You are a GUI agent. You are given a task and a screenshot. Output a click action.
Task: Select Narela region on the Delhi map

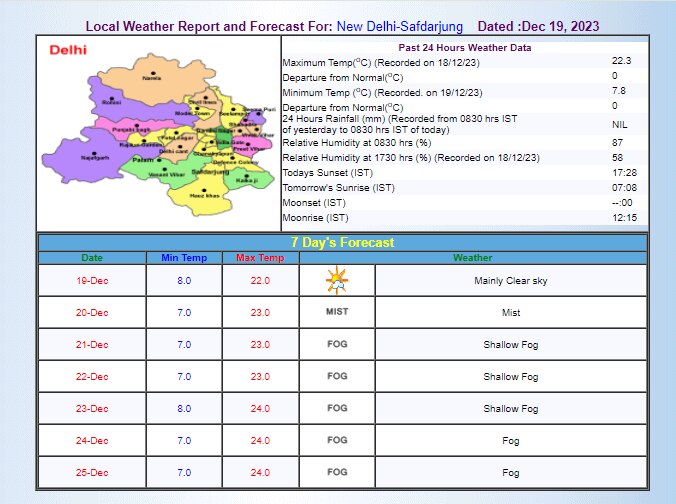click(x=150, y=76)
